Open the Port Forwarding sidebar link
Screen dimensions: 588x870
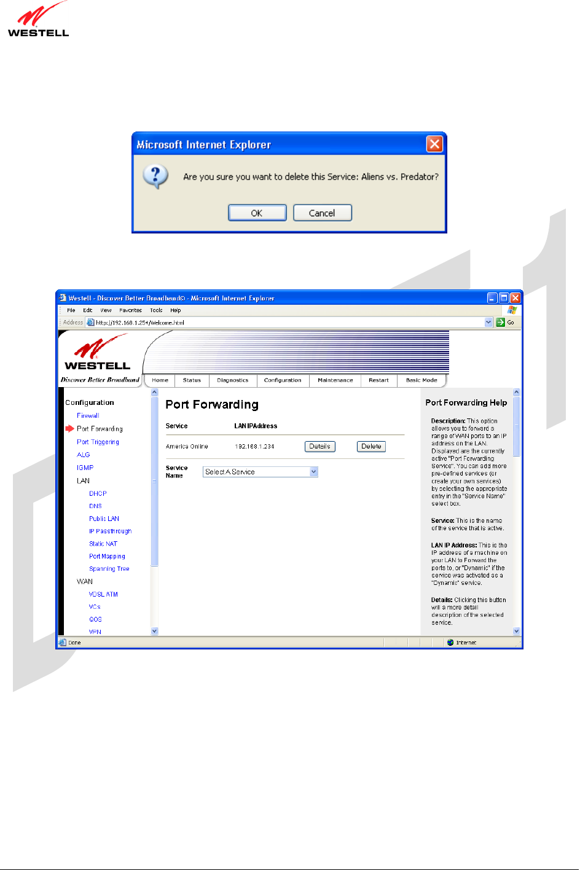(100, 429)
